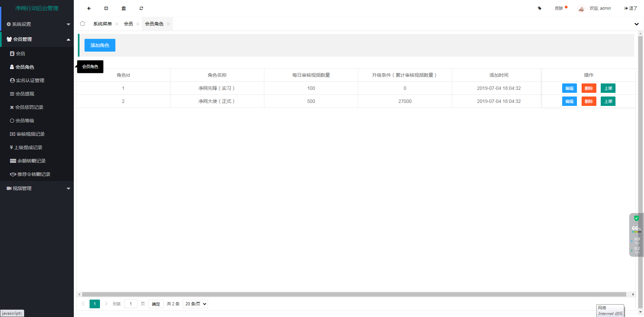The height and width of the screenshot is (317, 644).
Task: Open 会员惩罚记录 in the sidebar
Action: 37,107
